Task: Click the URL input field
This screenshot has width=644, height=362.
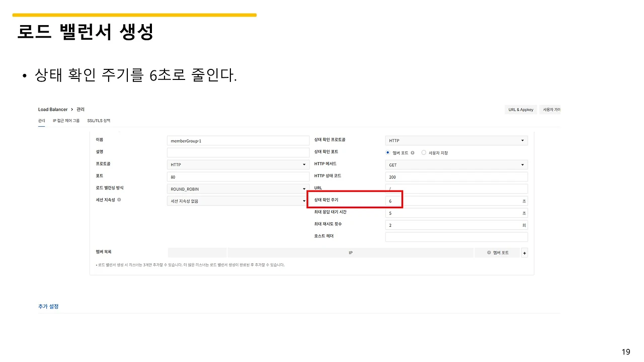Action: point(456,189)
